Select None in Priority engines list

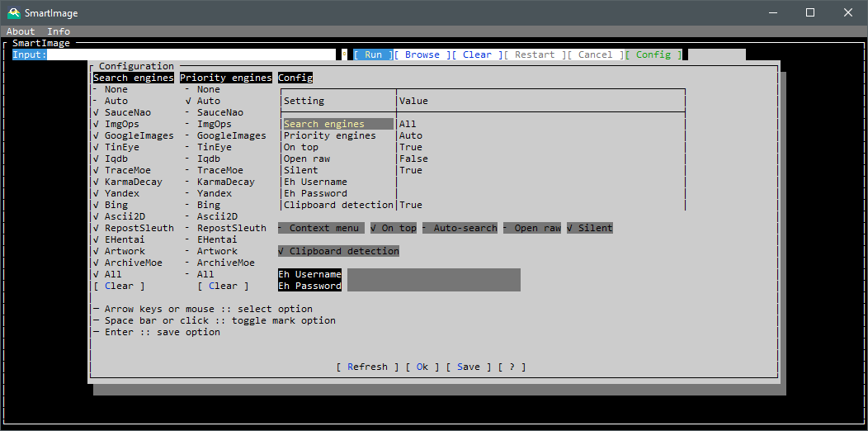(203, 90)
